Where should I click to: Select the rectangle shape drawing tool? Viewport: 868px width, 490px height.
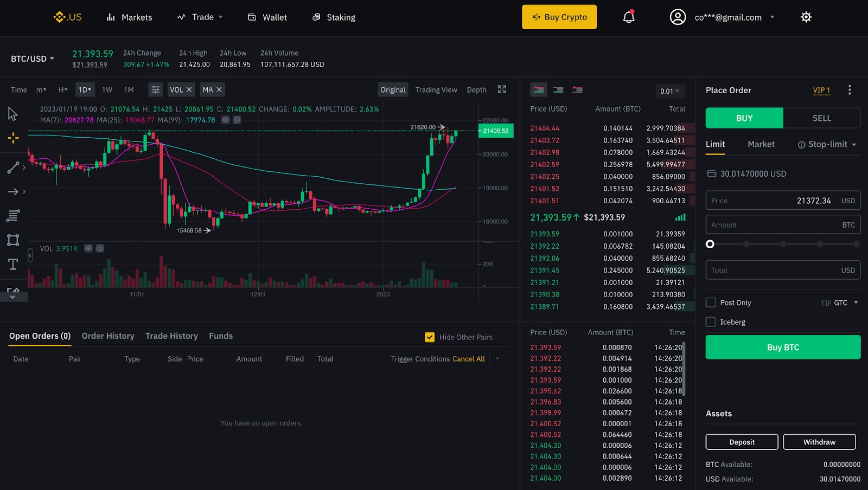pos(13,240)
